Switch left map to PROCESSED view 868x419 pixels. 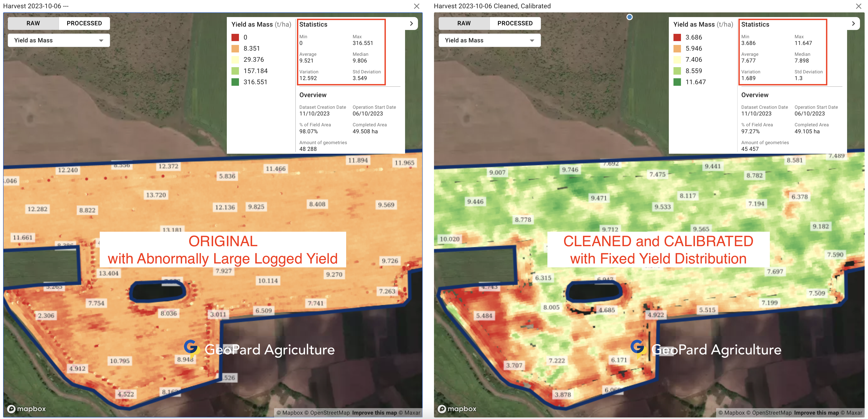(x=84, y=23)
